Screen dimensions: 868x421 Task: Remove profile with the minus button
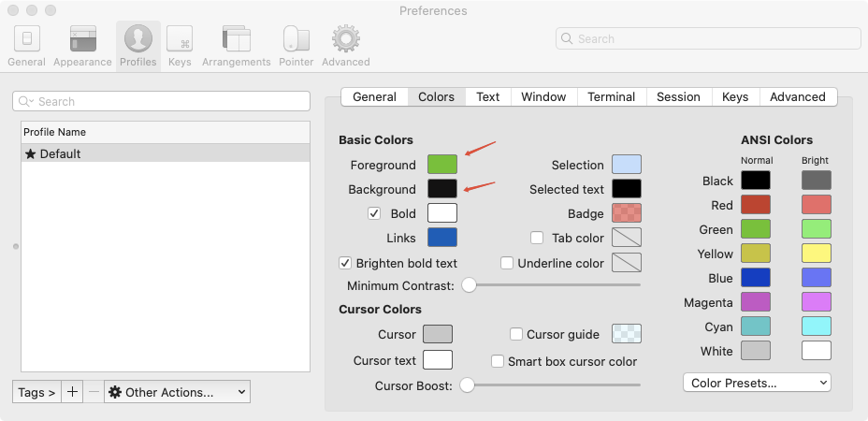click(x=94, y=392)
